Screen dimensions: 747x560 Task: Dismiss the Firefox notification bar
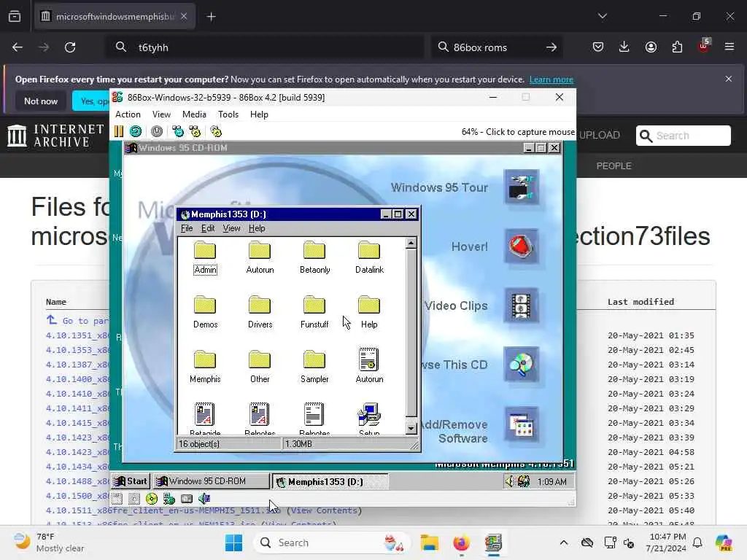tap(729, 79)
